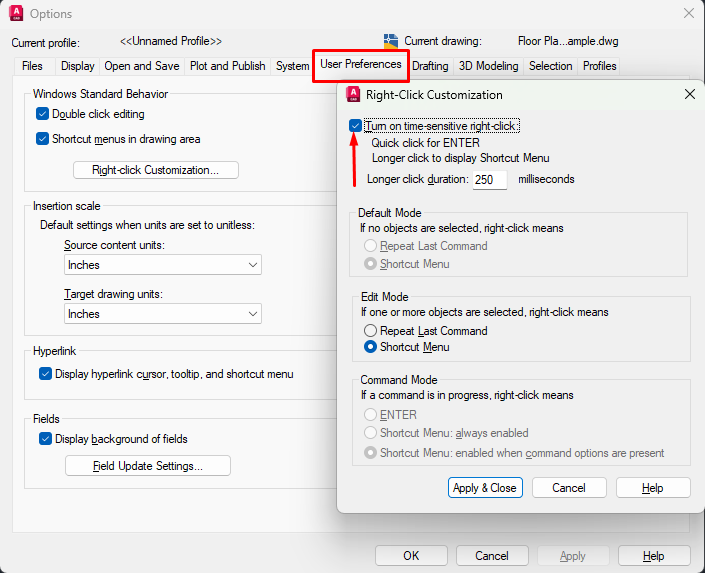The height and width of the screenshot is (573, 705).
Task: Select Shortcut Menu: always enabled radio
Action: (370, 433)
